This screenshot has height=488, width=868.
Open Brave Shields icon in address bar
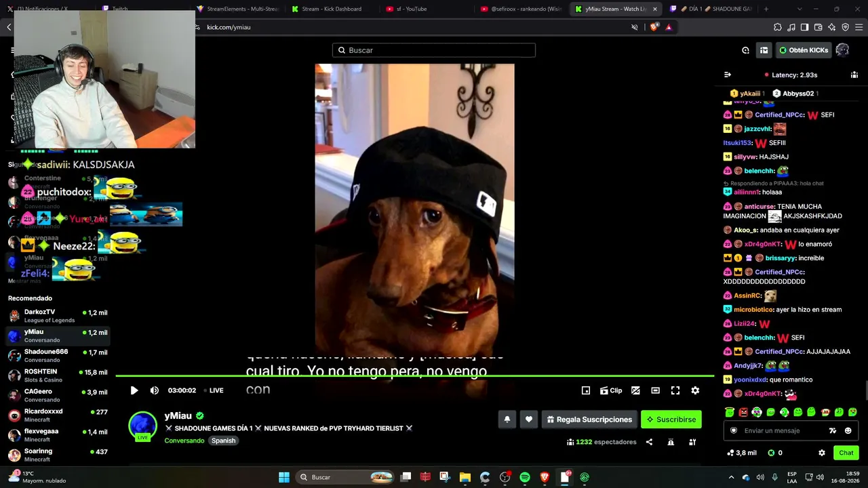click(x=654, y=27)
